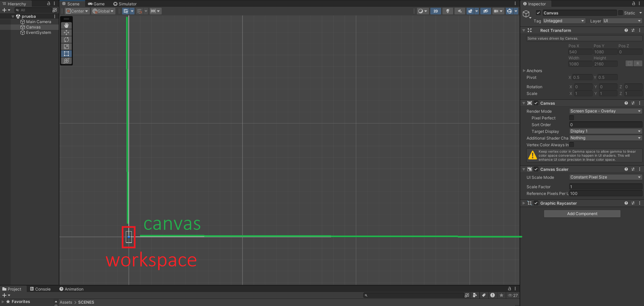Click the Canvas component presets icon
This screenshot has width=644, height=306.
point(633,103)
